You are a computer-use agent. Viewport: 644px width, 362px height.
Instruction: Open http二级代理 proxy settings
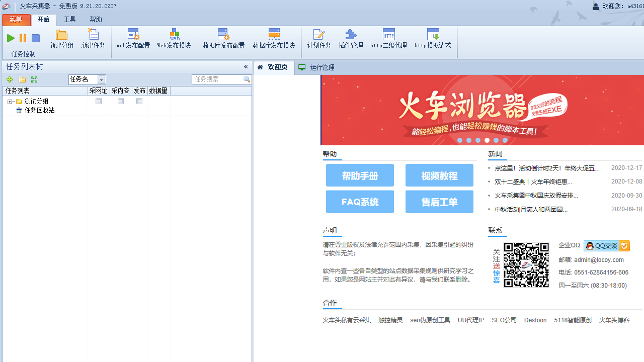[388, 39]
